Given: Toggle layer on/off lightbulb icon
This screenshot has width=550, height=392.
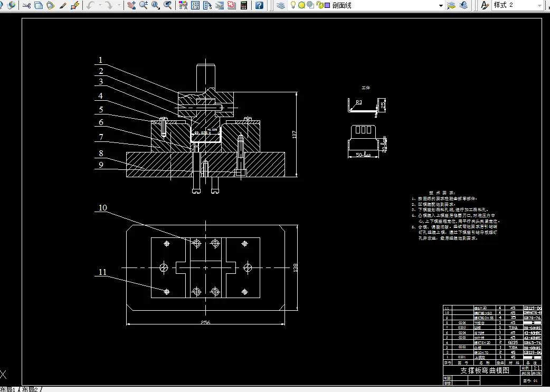Looking at the screenshot, I should [293, 5].
